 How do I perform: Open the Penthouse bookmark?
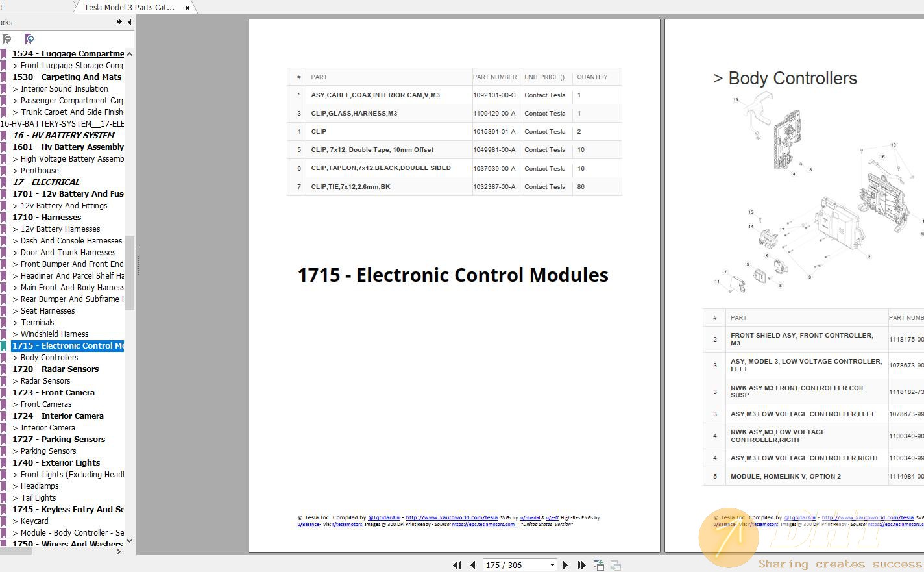[36, 171]
